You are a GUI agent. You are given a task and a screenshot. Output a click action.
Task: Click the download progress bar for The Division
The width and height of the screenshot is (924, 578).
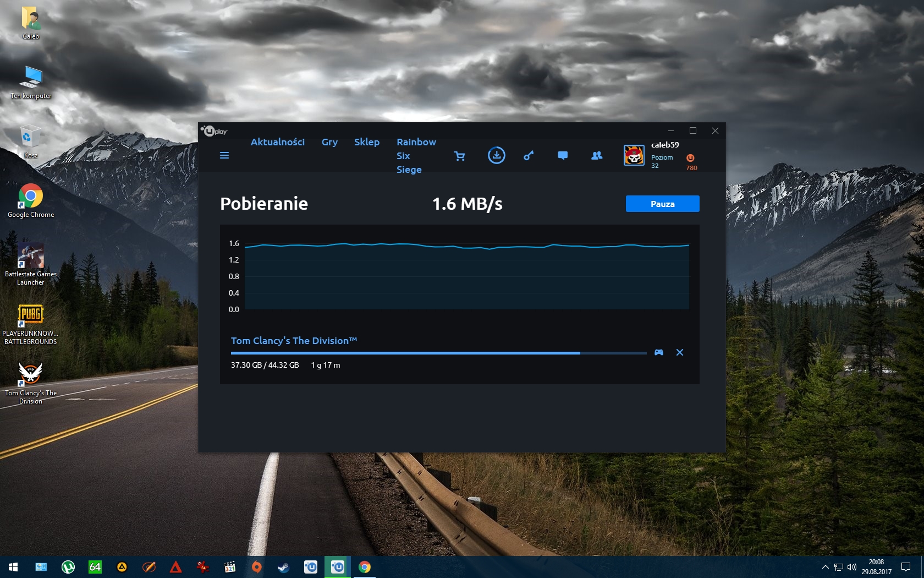[x=438, y=353]
